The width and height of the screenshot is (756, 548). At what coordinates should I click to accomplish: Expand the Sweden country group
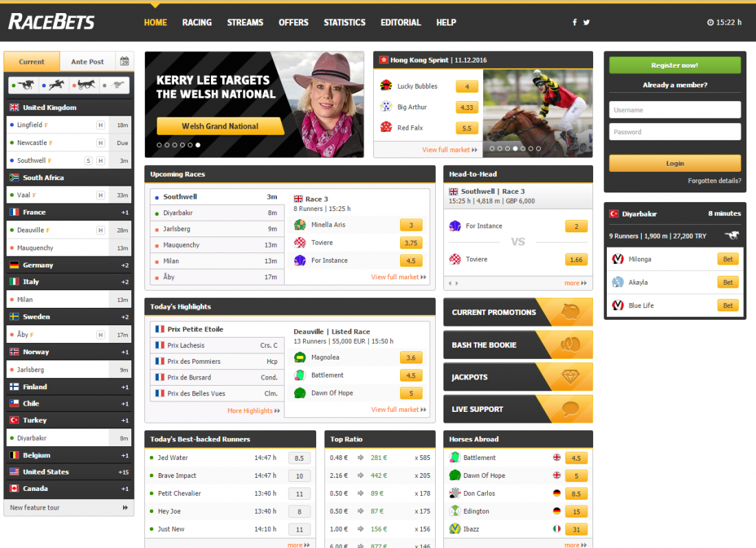pyautogui.click(x=69, y=317)
